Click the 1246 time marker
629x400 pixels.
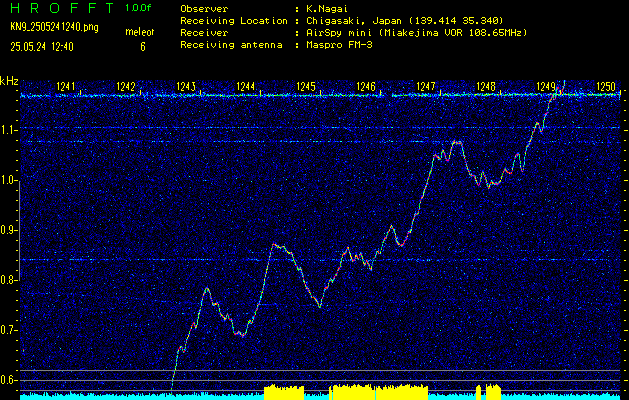tap(366, 86)
